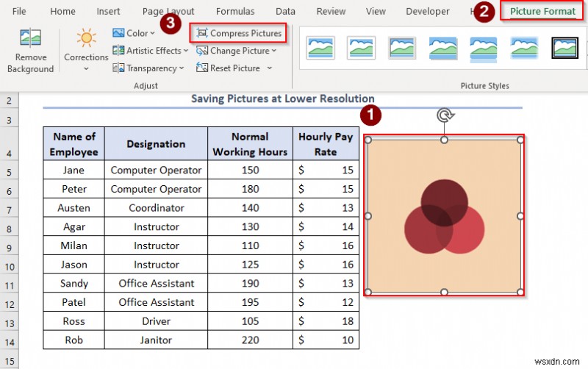Click the Artistic Effects icon
This screenshot has width=588, height=369.
coord(118,50)
